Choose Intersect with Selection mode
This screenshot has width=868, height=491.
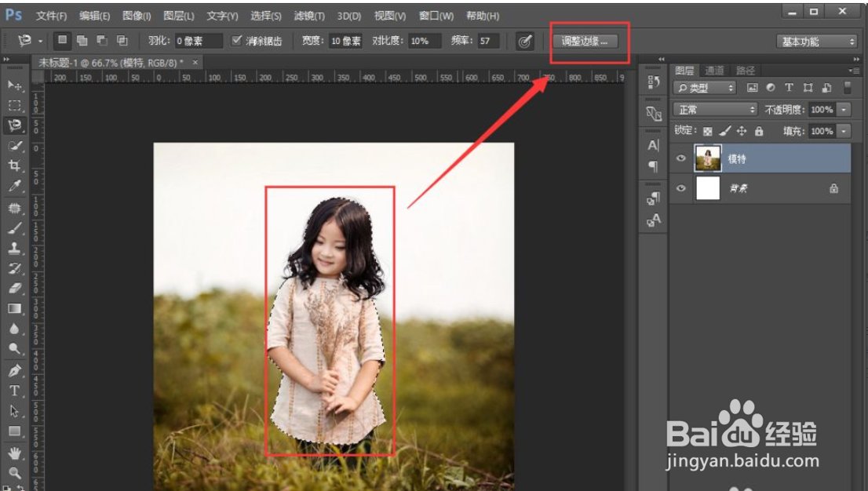[122, 41]
